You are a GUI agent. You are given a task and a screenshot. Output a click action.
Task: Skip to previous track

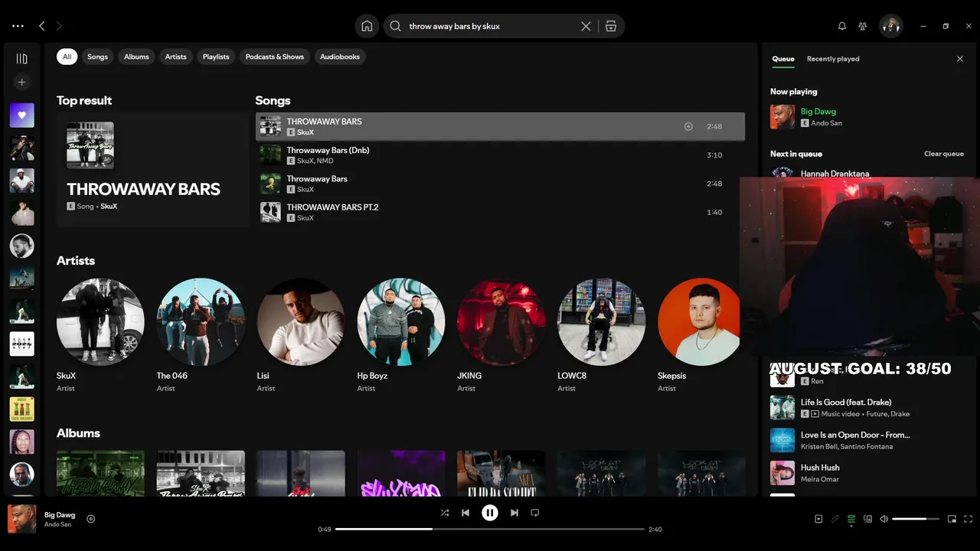[x=465, y=513]
